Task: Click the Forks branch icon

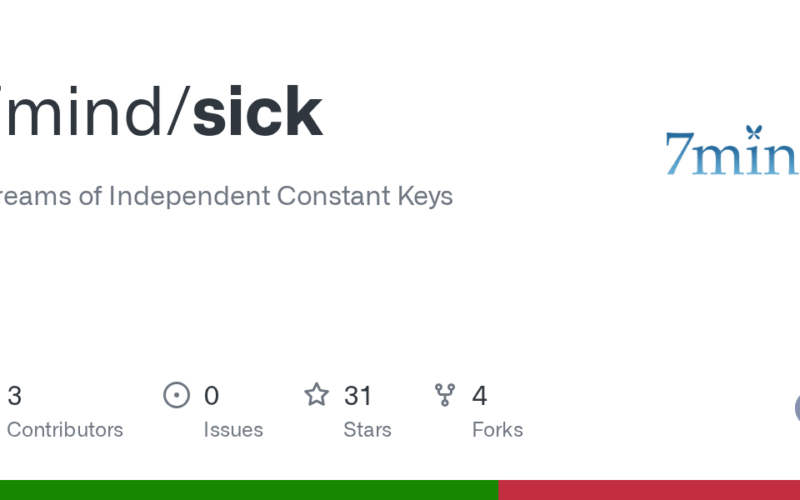Action: [x=445, y=396]
